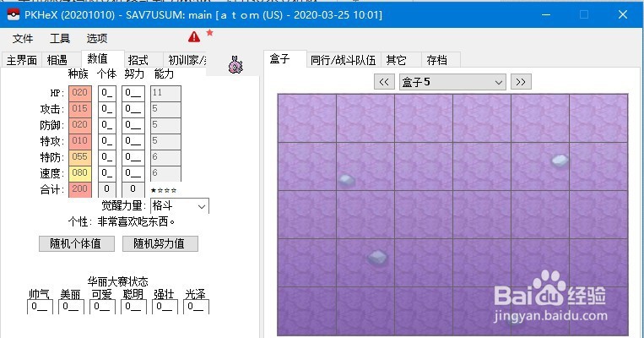
Task: Click the 速度 个体 IV field
Action: click(x=107, y=173)
